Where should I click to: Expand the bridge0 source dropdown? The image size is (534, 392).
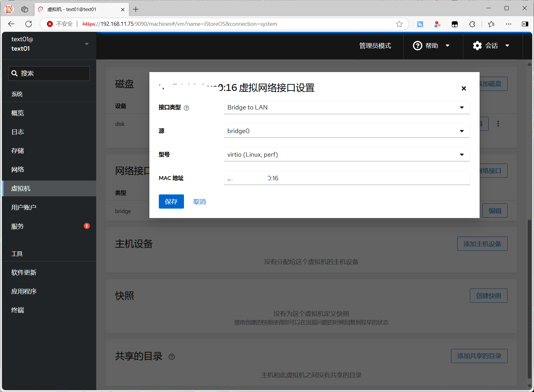click(347, 131)
